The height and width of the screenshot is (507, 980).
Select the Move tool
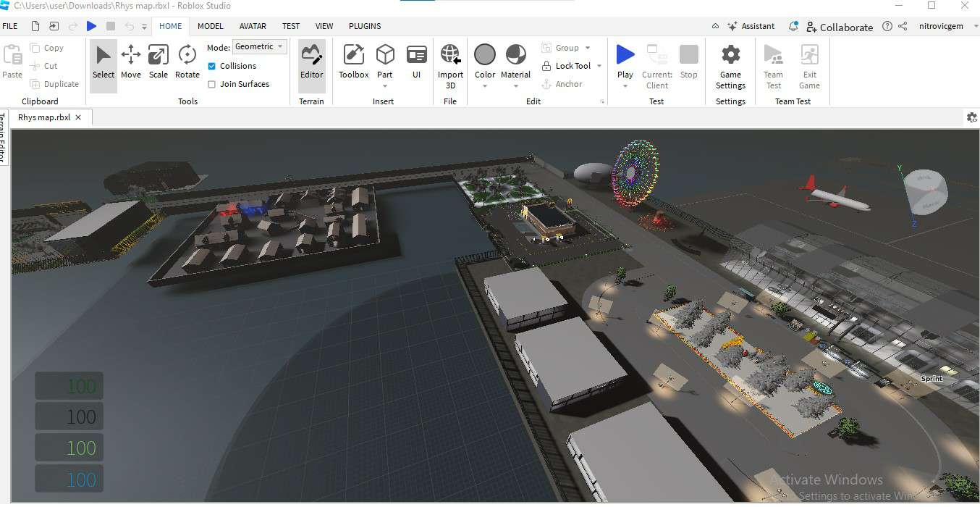[131, 62]
